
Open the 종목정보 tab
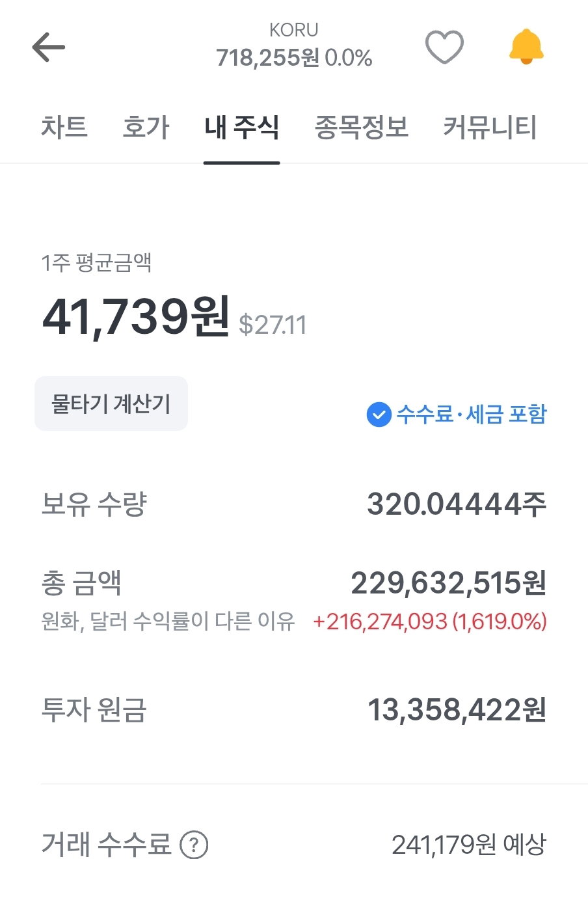(361, 127)
